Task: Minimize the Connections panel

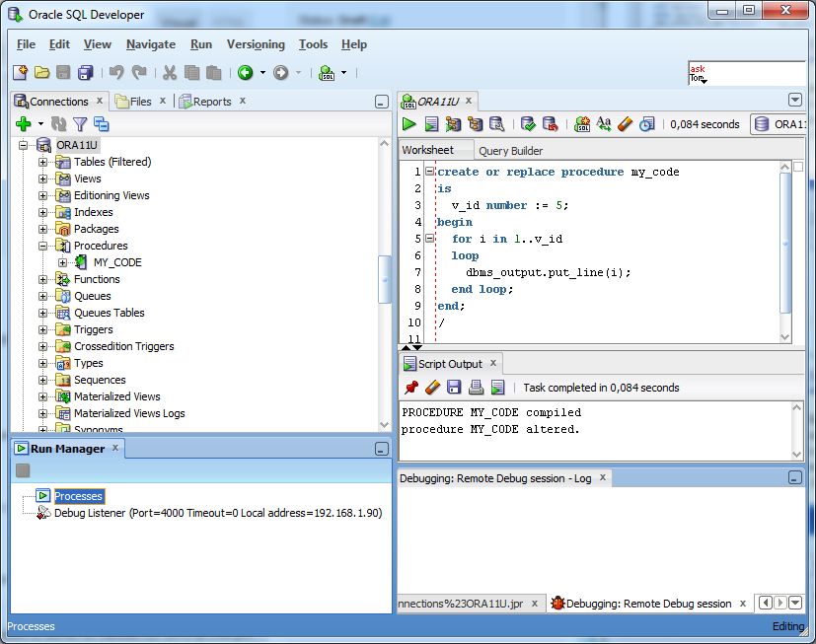Action: tap(382, 102)
